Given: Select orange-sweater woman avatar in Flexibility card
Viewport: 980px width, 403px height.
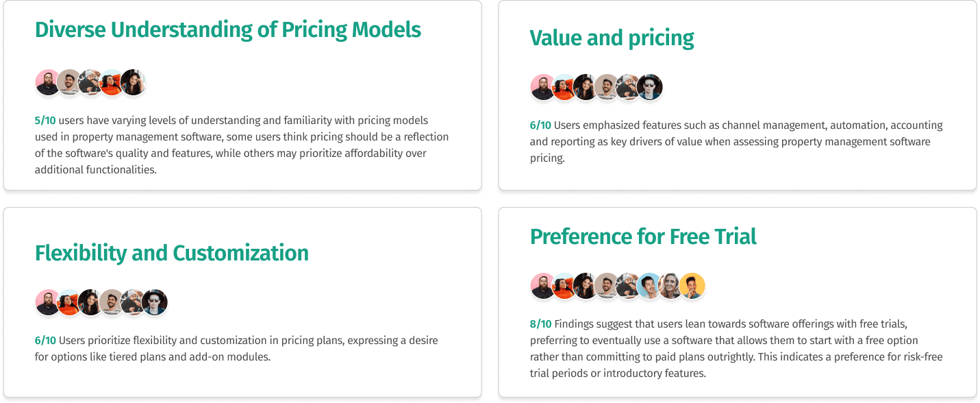Looking at the screenshot, I should coord(69,302).
